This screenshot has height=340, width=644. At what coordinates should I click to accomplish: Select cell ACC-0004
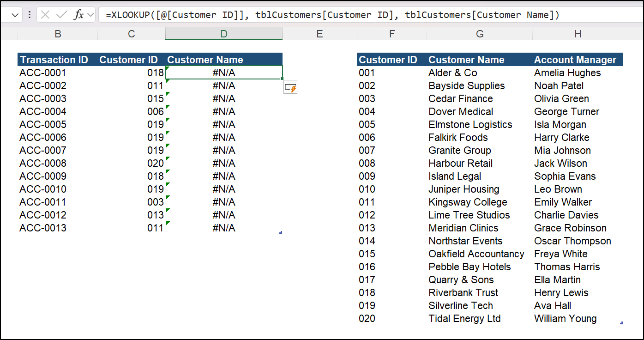pyautogui.click(x=58, y=111)
